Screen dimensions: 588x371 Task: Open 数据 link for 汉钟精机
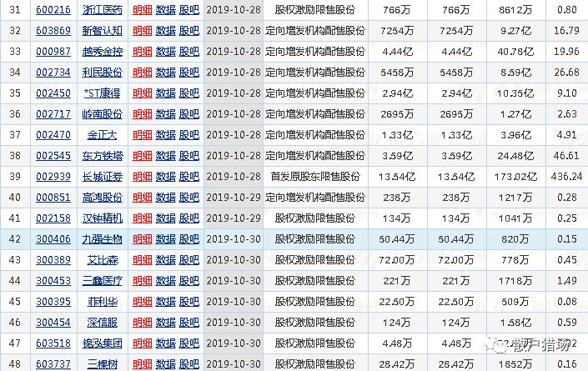(x=165, y=218)
